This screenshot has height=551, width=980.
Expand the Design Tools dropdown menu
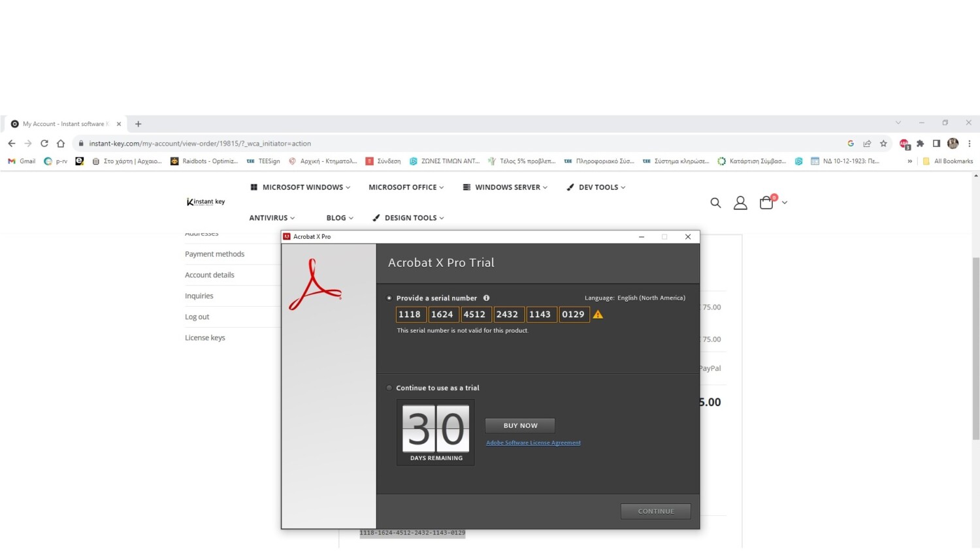(409, 218)
